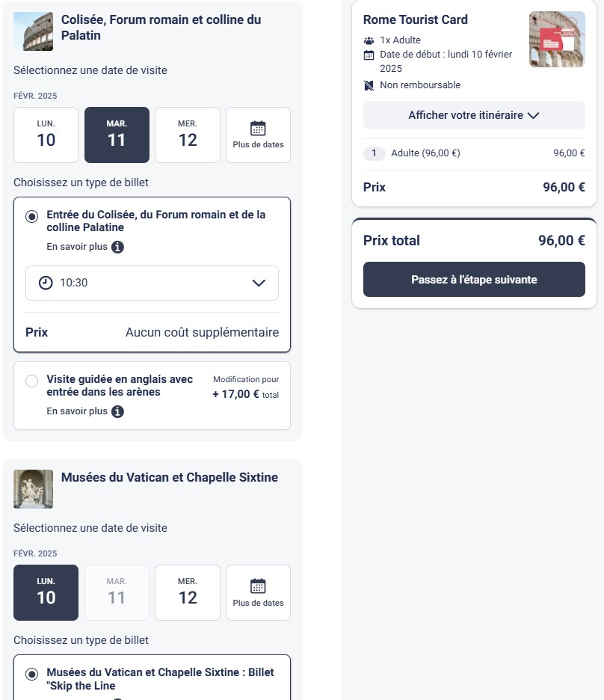604x700 pixels.
Task: Click the non-refundable icon in summary
Action: (369, 85)
